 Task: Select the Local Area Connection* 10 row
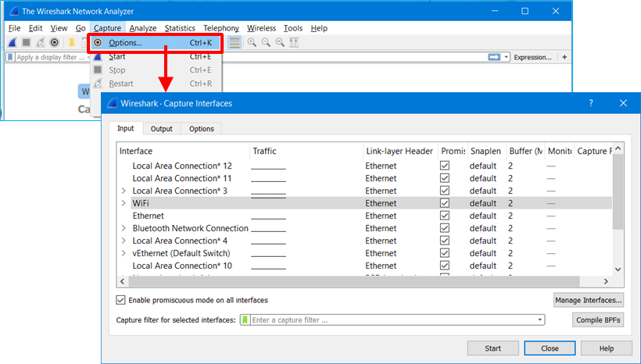[x=364, y=266]
